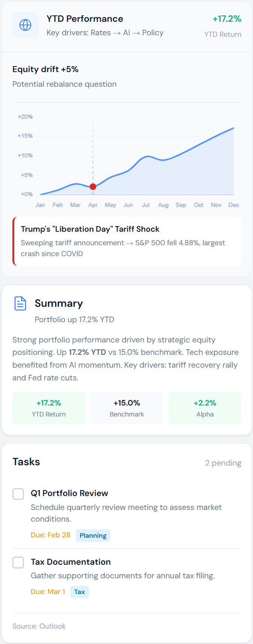Open the YTD Performance header
This screenshot has width=253, height=644.
coord(85,19)
